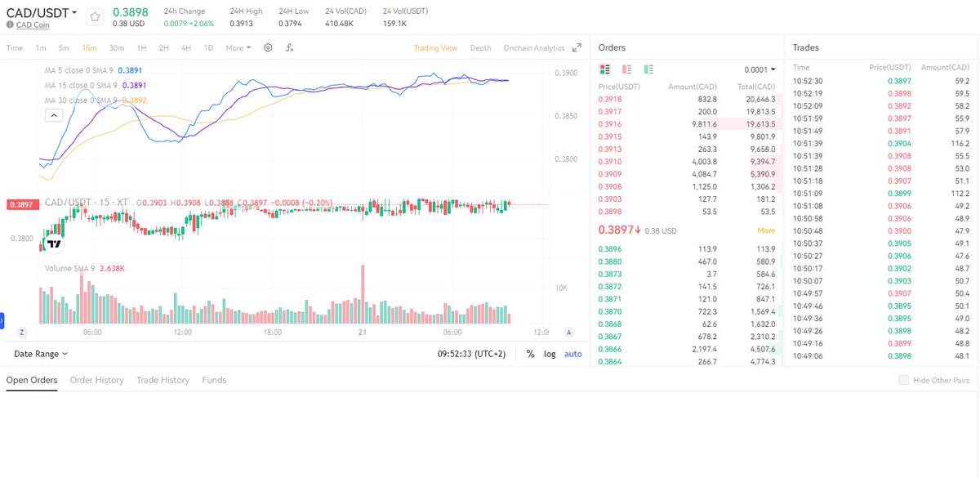Select the 1m timeframe
Screen dimensions: 980x478
coord(41,48)
